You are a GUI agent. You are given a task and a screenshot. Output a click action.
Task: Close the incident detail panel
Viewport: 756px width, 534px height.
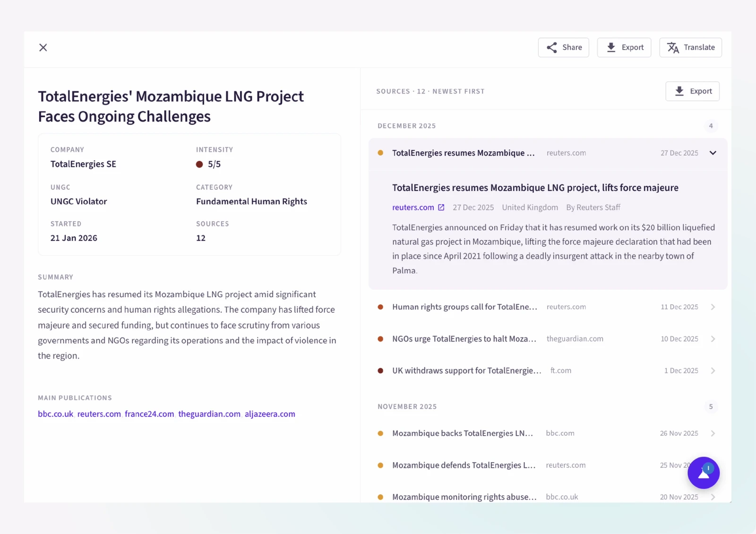pyautogui.click(x=43, y=47)
